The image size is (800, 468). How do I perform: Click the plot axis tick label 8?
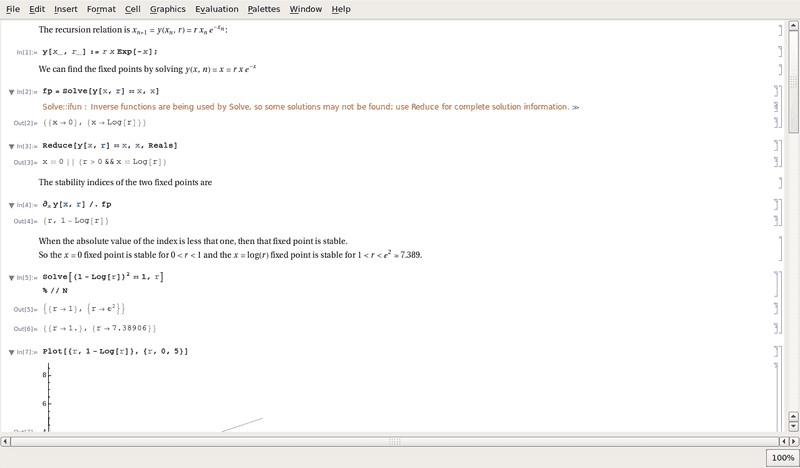click(x=44, y=375)
